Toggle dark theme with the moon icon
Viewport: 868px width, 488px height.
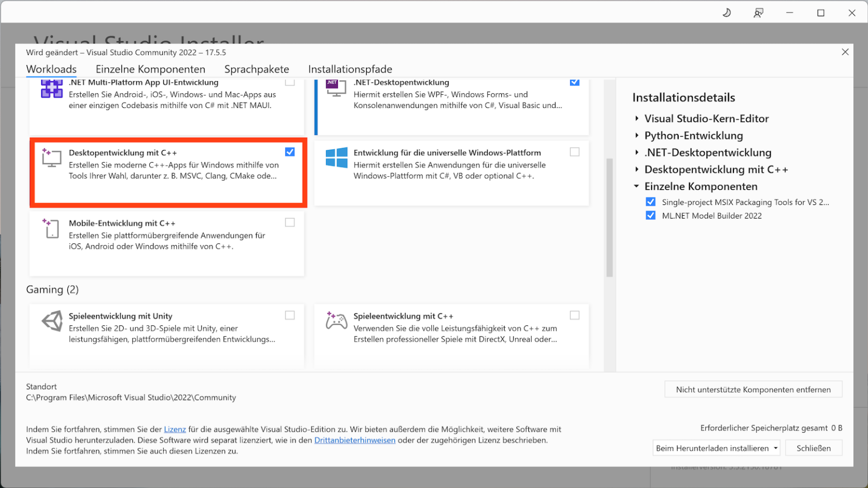pos(727,12)
